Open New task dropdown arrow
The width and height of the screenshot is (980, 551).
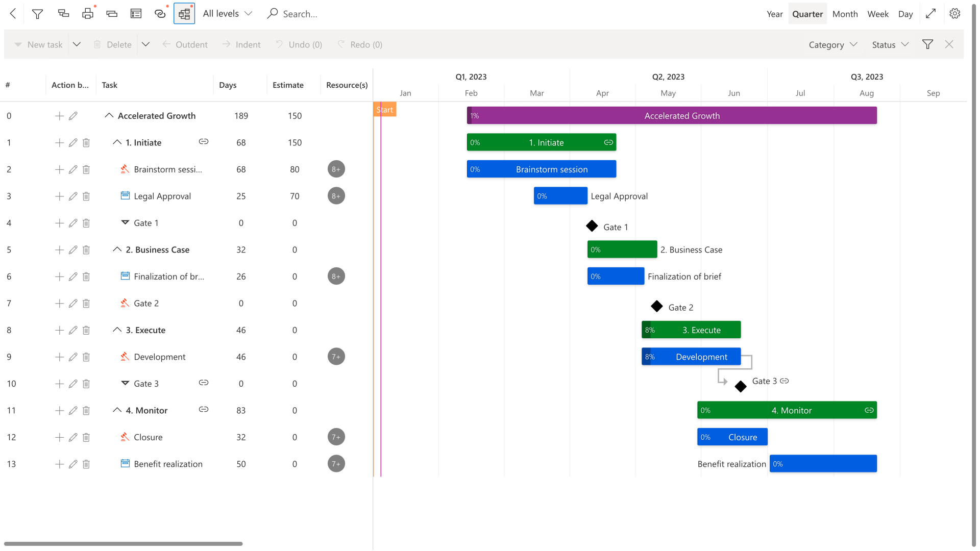coord(77,44)
